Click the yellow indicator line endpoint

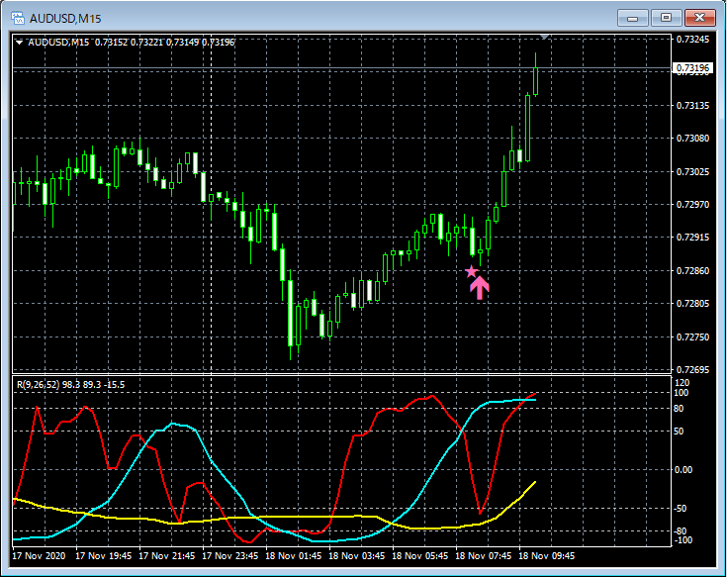(x=535, y=482)
